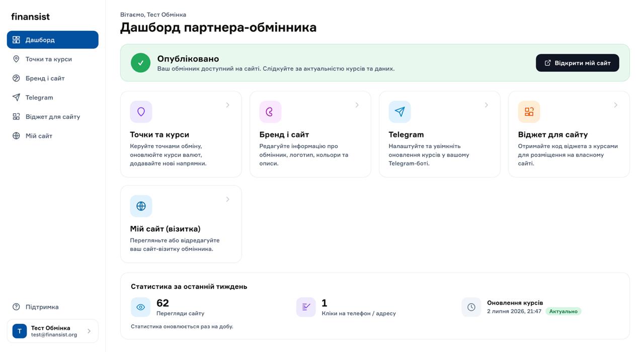Click description starting Отримайте код віджета
Screen dimensions: 644x352
click(x=568, y=155)
